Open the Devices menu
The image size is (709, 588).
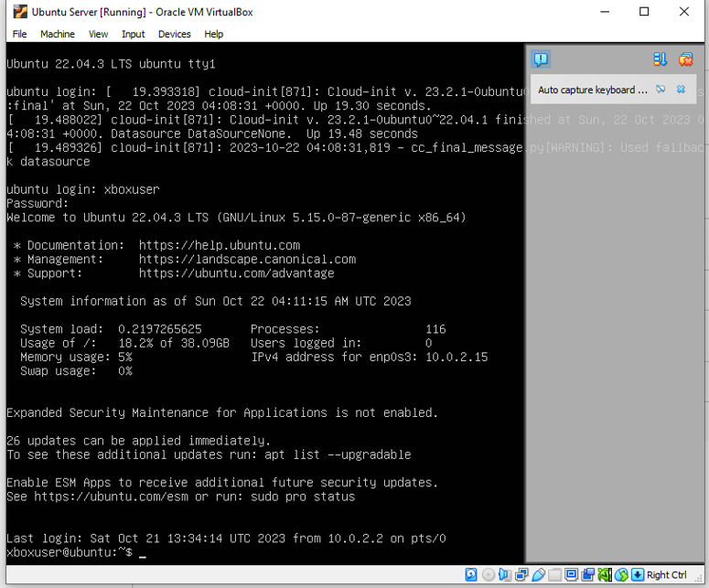[x=174, y=34]
